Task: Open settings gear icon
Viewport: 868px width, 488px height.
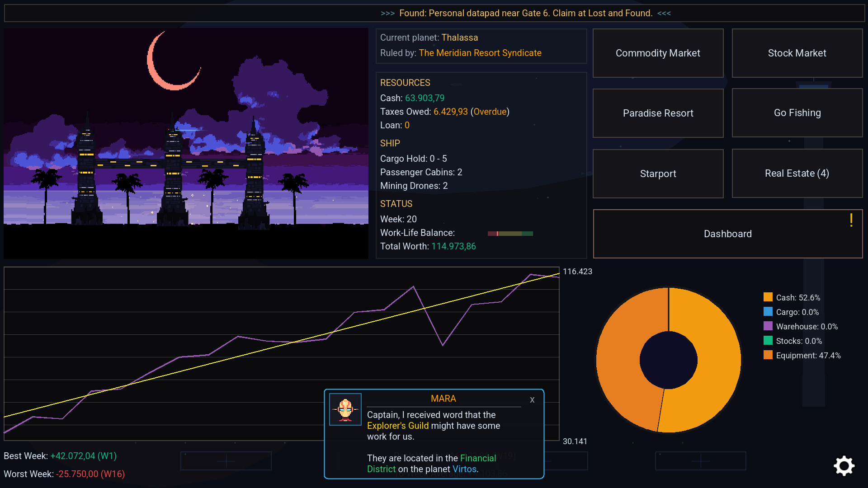Action: (844, 466)
